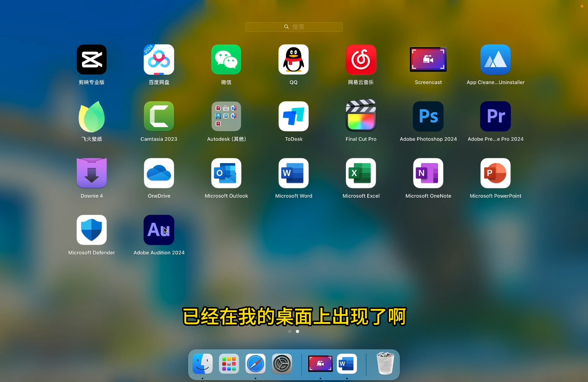Open Final Cut Pro
Viewport: 588px width, 382px height.
(x=361, y=116)
